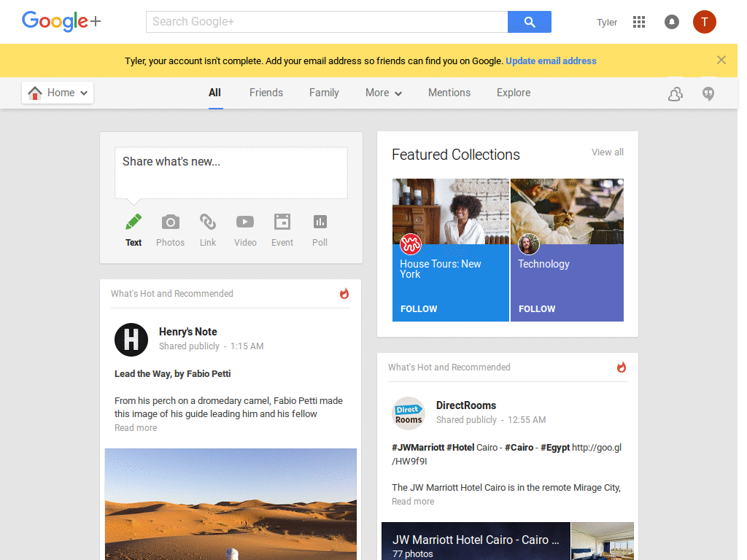The height and width of the screenshot is (560, 747).
Task: Open Tyler's profile avatar menu
Action: point(704,22)
